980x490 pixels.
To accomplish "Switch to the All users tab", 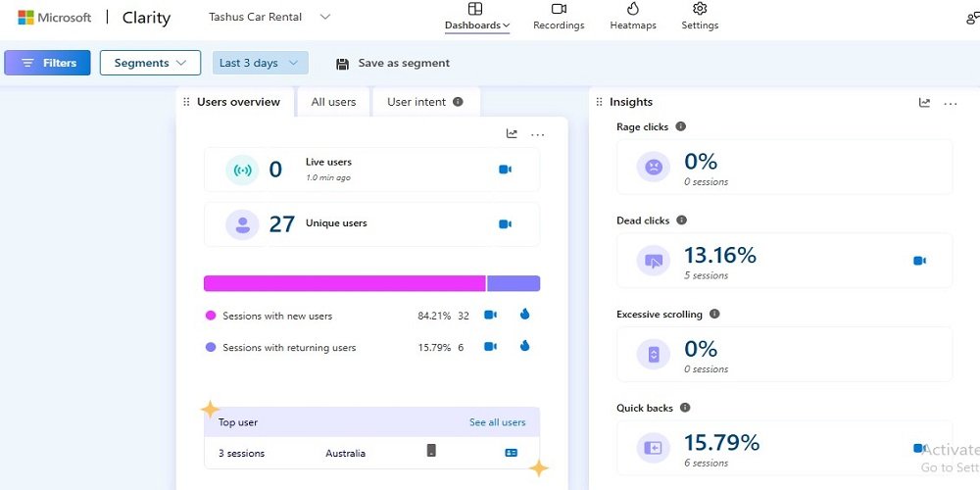I will tap(333, 102).
